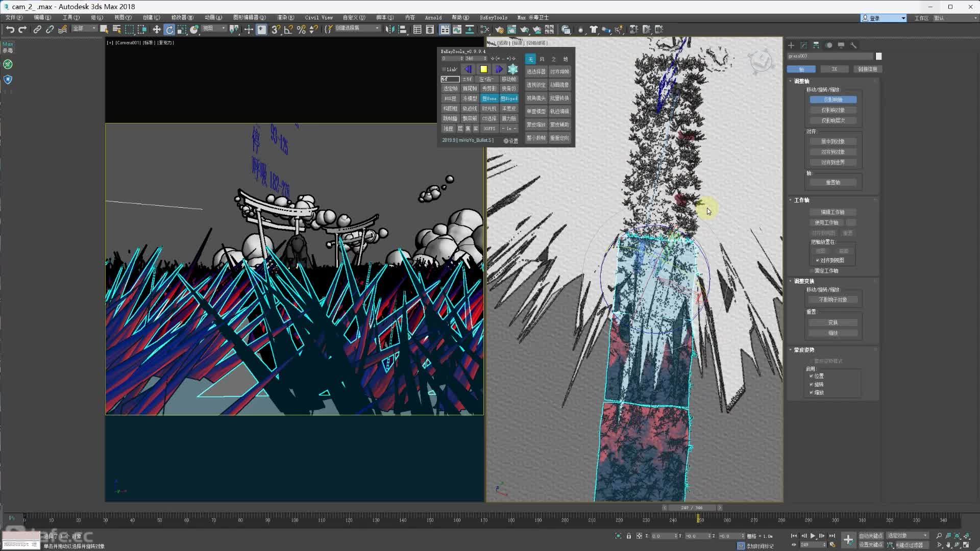The image size is (980, 551).
Task: Toggle the selection lock padlock icon
Action: coord(629,536)
